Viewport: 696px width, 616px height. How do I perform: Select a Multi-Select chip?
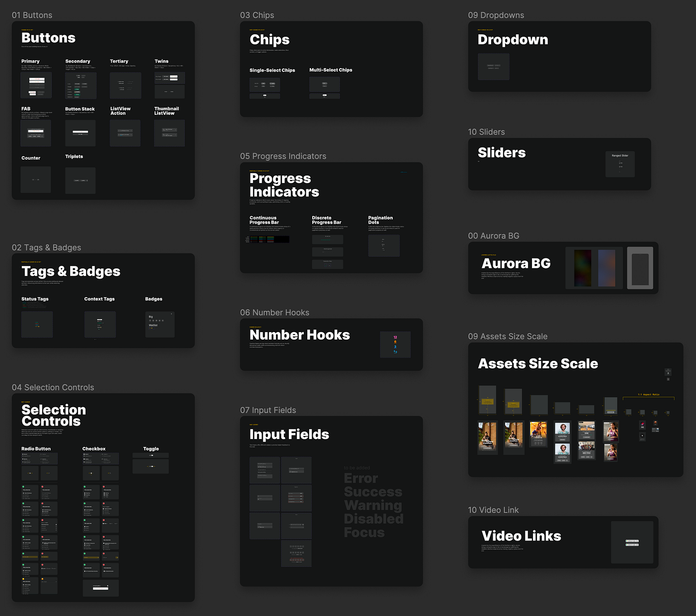(x=325, y=83)
